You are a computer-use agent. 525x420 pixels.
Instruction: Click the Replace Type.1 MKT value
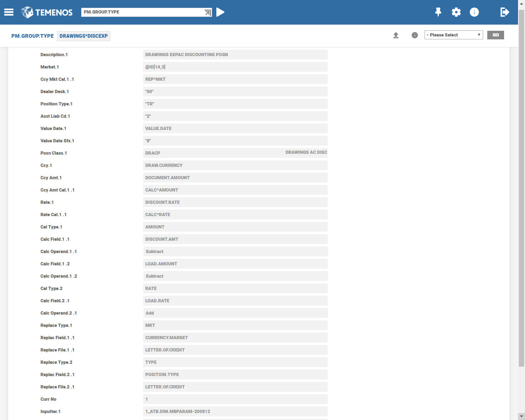pyautogui.click(x=235, y=325)
